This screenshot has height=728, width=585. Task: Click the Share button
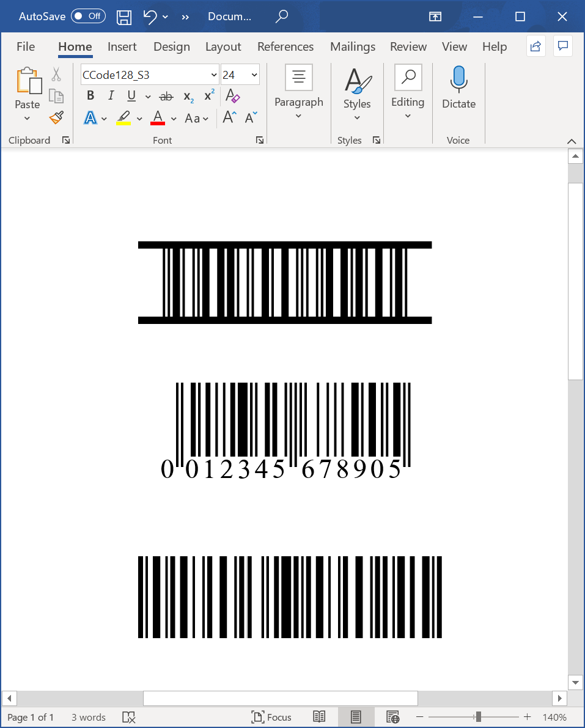tap(535, 46)
